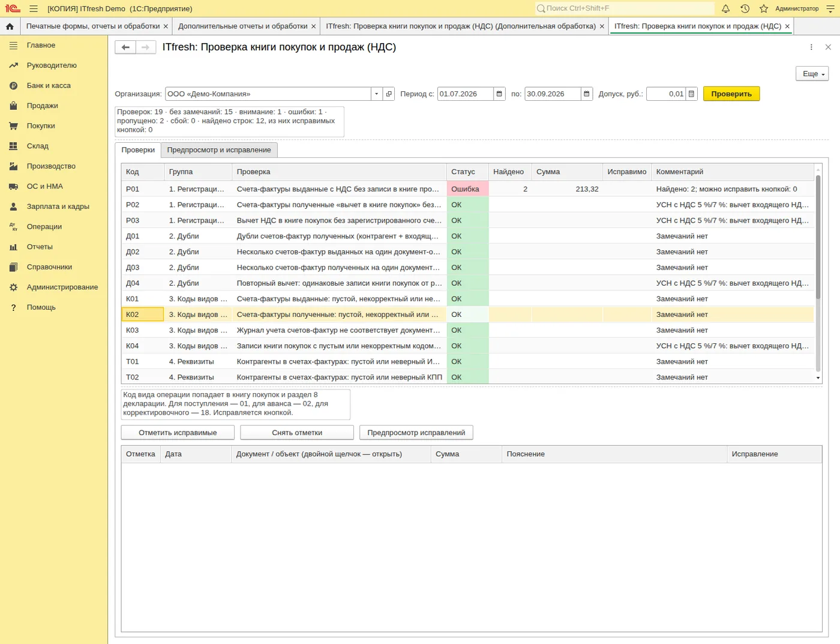Open the history clock icon
840x644 pixels.
coord(745,8)
